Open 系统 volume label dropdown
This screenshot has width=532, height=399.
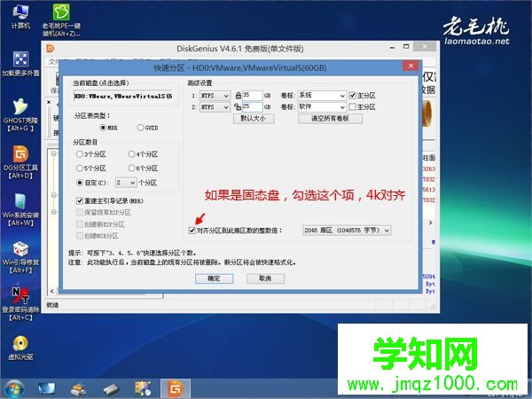pos(322,96)
